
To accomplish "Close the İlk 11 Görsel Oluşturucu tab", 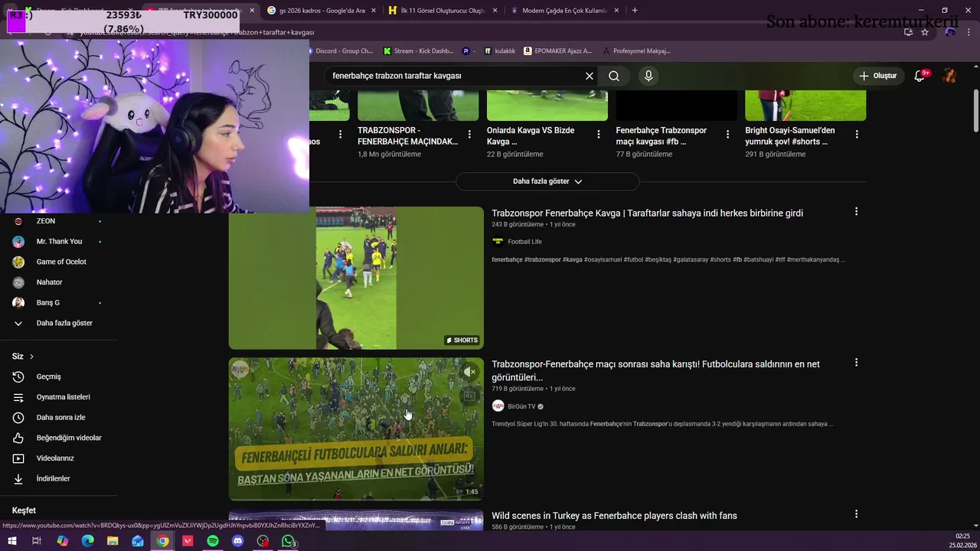I will tap(495, 11).
